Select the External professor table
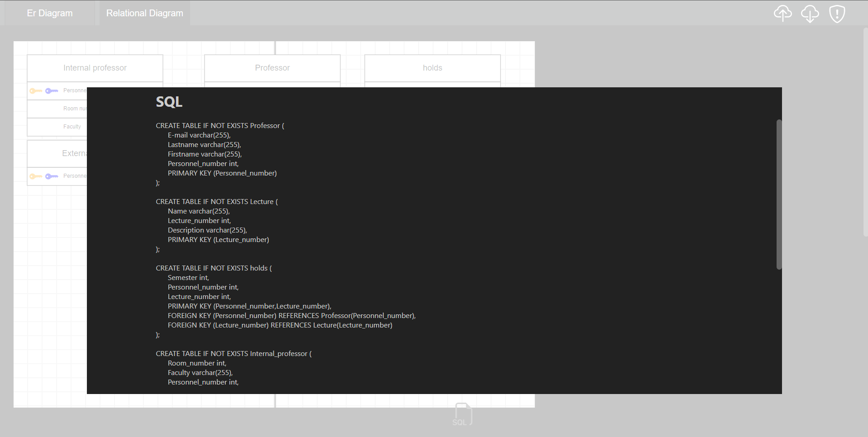Image resolution: width=868 pixels, height=437 pixels. click(75, 153)
